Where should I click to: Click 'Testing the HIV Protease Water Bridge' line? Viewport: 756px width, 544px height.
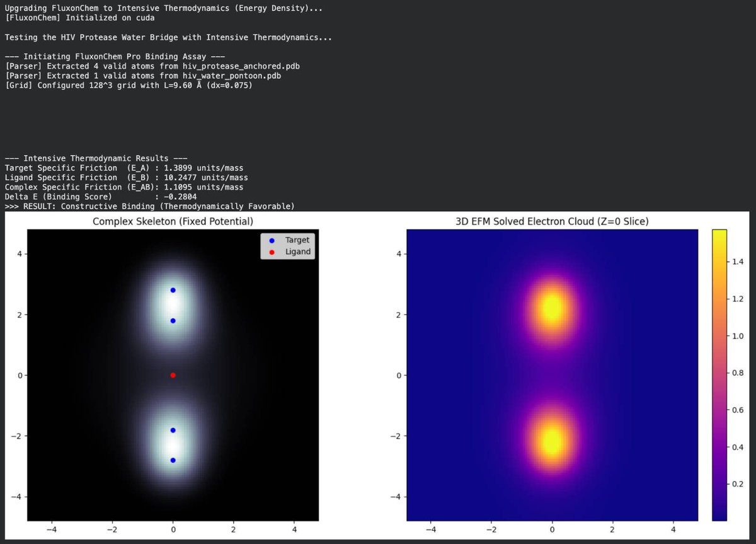tap(168, 37)
